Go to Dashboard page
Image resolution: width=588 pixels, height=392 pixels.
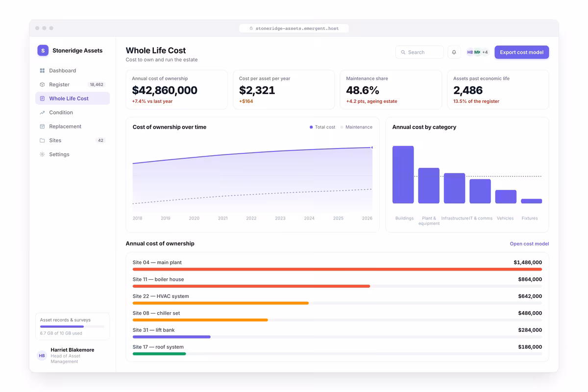(x=73, y=71)
